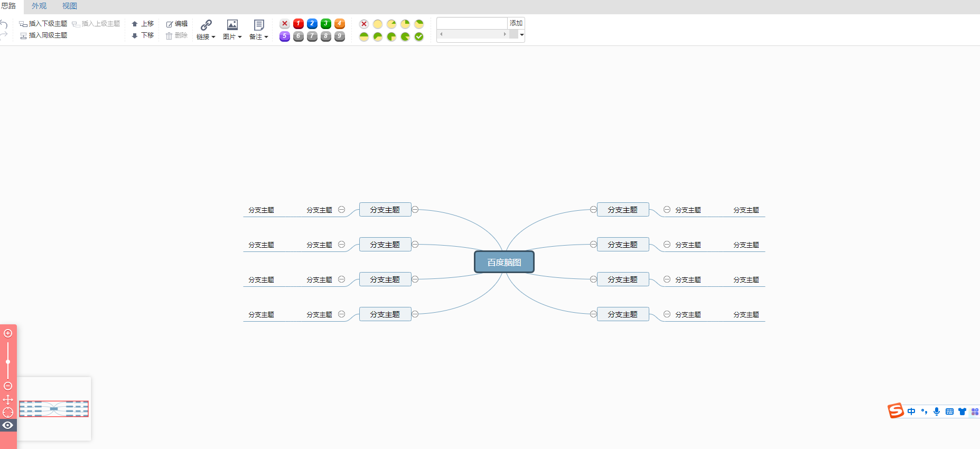Switch to the 视图 tab
980x449 pixels.
70,6
